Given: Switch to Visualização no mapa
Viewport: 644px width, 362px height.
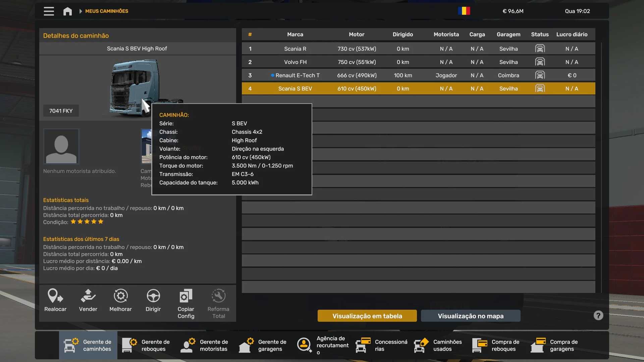Looking at the screenshot, I should point(470,316).
